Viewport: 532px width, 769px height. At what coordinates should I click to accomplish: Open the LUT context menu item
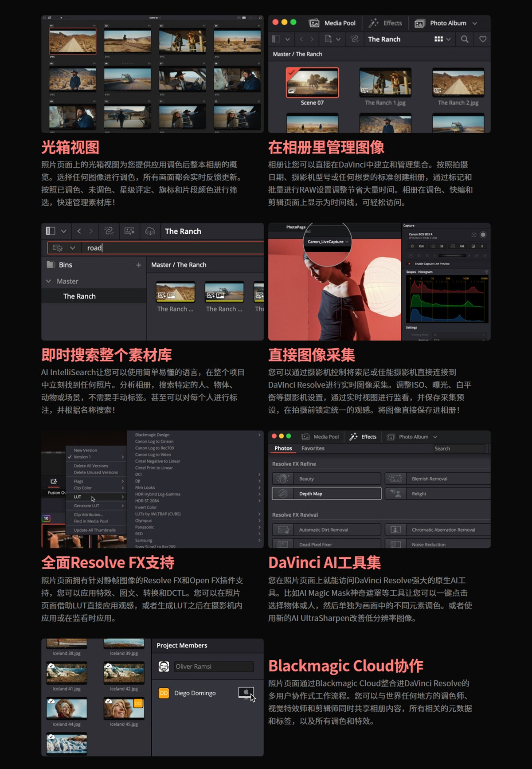pos(96,497)
